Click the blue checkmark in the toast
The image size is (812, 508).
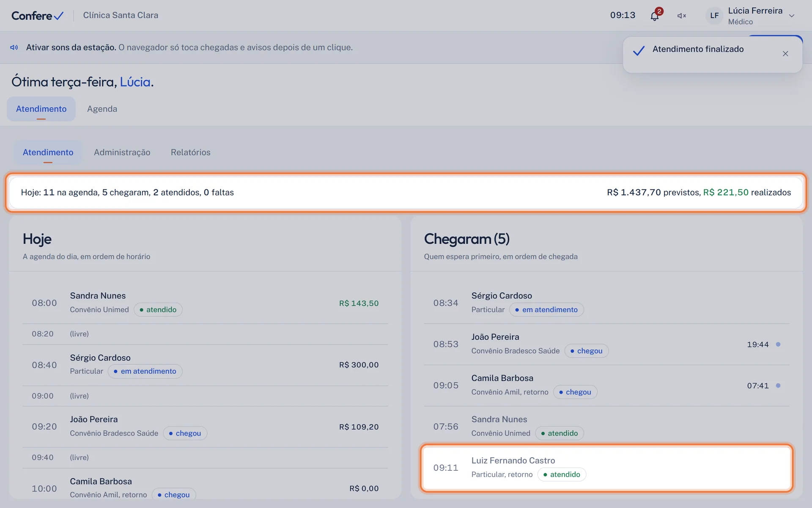(639, 51)
